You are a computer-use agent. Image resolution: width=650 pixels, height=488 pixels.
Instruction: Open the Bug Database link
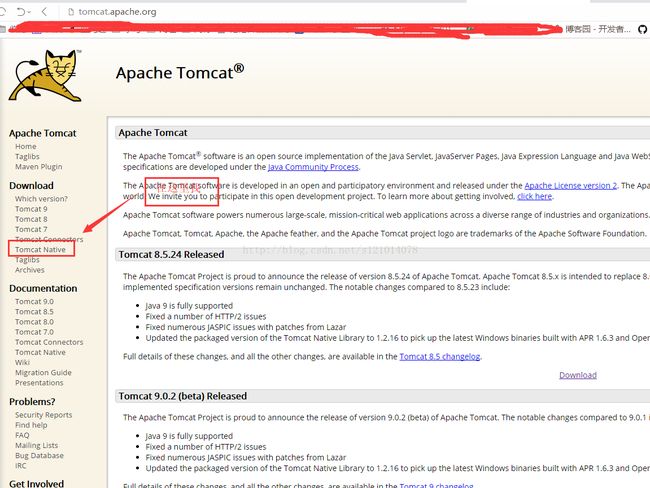pyautogui.click(x=39, y=455)
